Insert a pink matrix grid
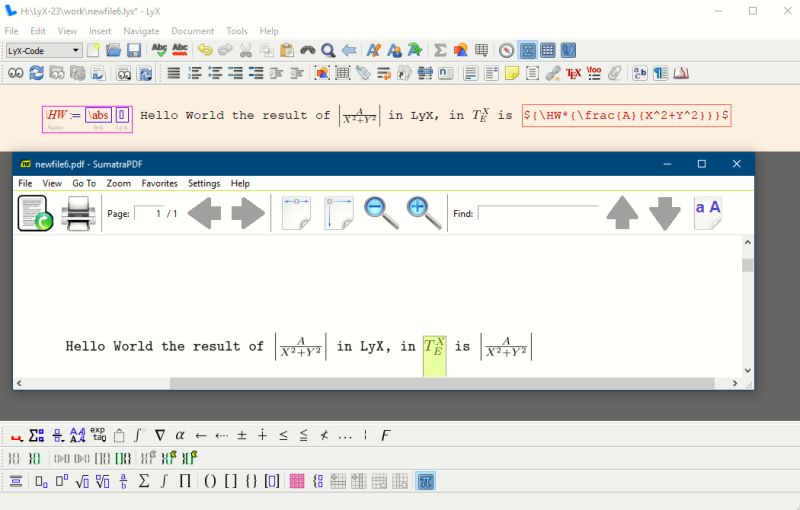Image resolution: width=800 pixels, height=510 pixels. [x=296, y=481]
